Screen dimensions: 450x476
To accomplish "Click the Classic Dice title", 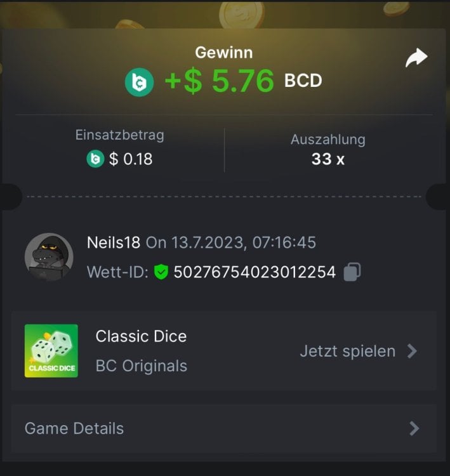I will (x=141, y=336).
